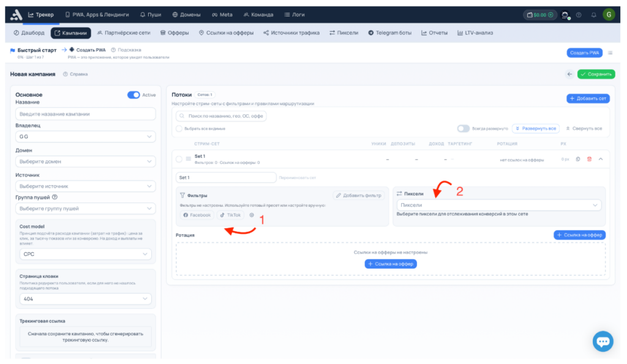Open the quick start steps list icon
The height and width of the screenshot is (364, 627).
pos(610,53)
